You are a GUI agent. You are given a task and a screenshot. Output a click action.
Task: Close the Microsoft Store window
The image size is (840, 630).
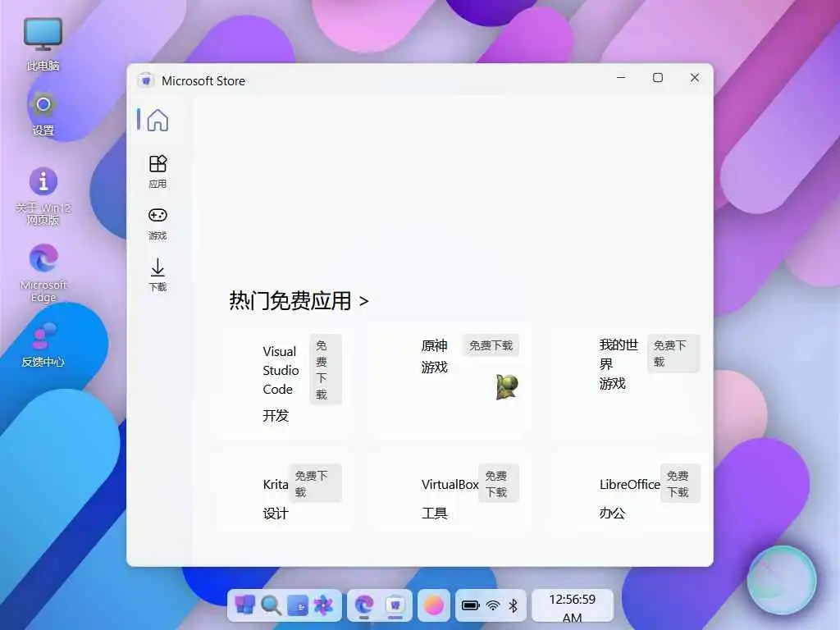pyautogui.click(x=695, y=78)
